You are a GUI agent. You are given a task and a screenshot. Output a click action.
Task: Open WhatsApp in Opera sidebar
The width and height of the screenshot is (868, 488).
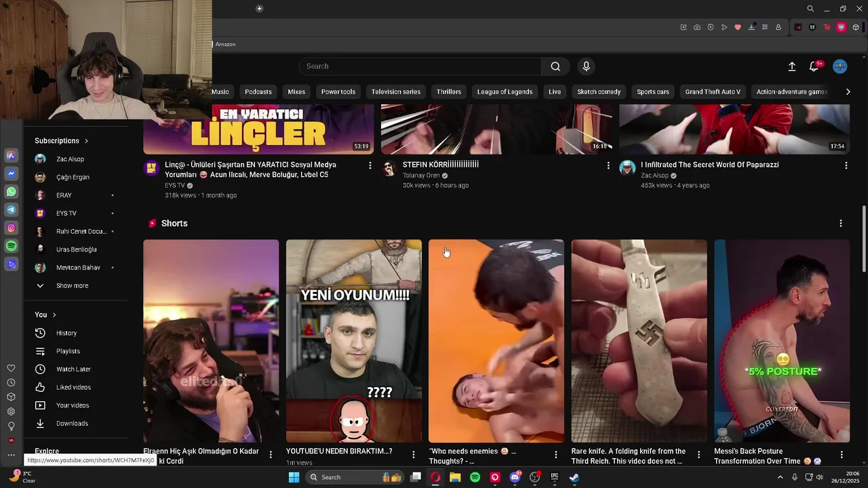(12, 192)
